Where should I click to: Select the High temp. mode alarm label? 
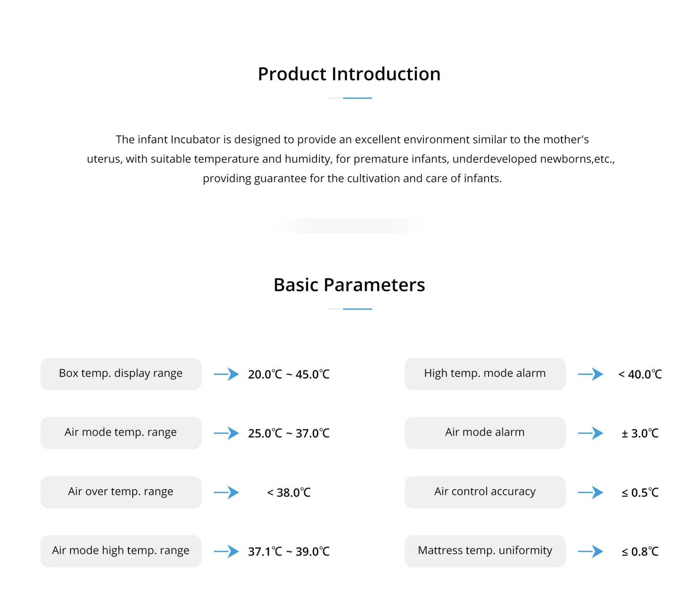pyautogui.click(x=485, y=374)
